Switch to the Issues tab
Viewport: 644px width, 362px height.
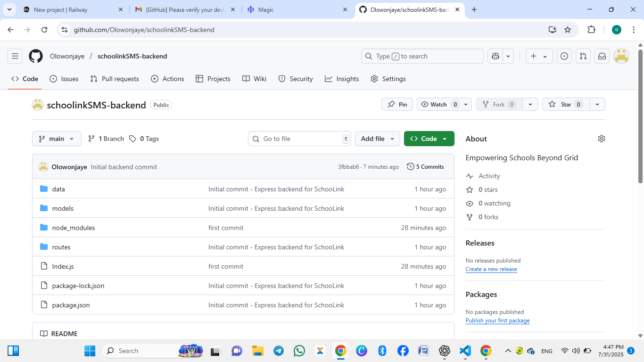tap(64, 79)
